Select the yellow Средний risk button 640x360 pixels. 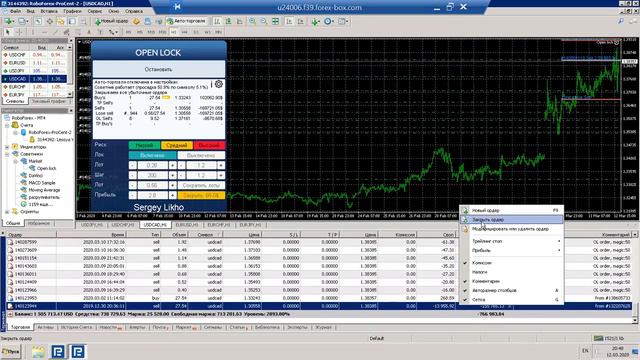click(x=177, y=145)
